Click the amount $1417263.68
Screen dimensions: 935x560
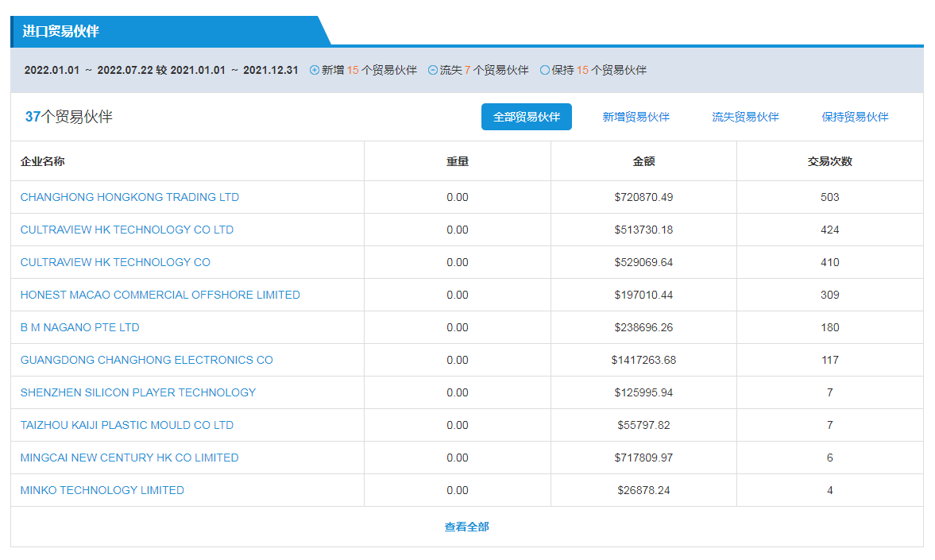643,360
